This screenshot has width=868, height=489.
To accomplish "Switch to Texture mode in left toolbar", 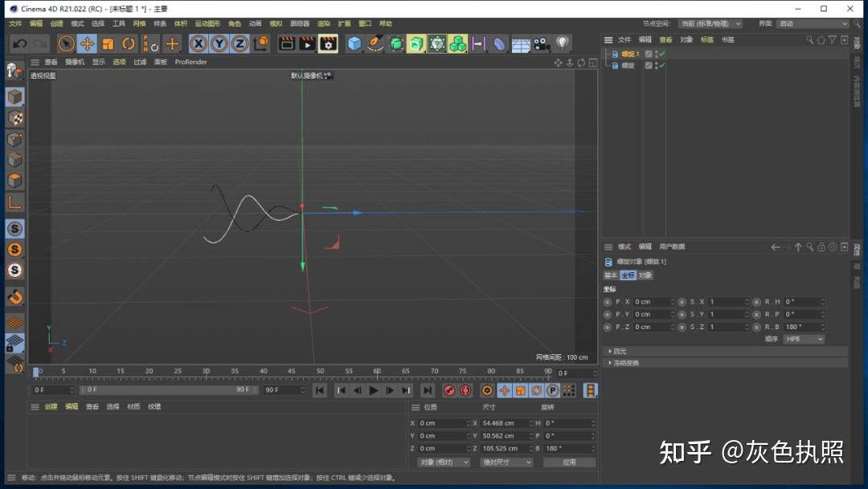I will click(x=15, y=118).
